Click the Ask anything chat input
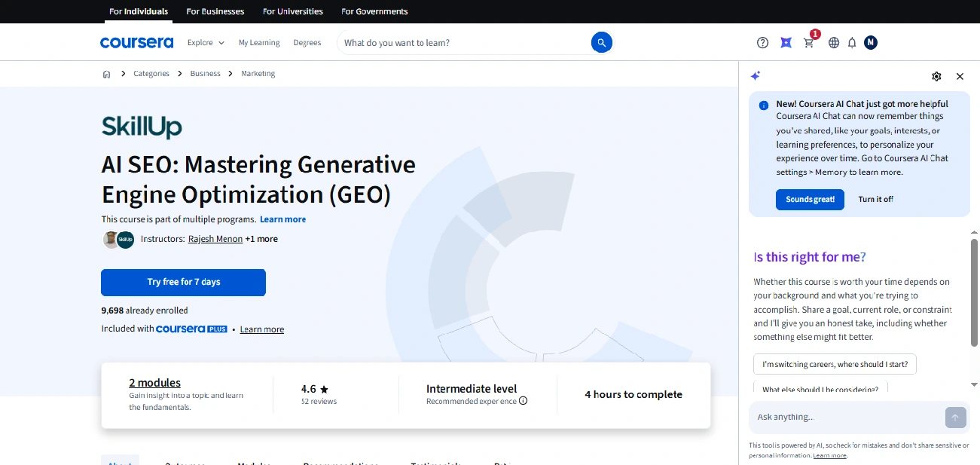Image resolution: width=980 pixels, height=465 pixels. pos(847,417)
